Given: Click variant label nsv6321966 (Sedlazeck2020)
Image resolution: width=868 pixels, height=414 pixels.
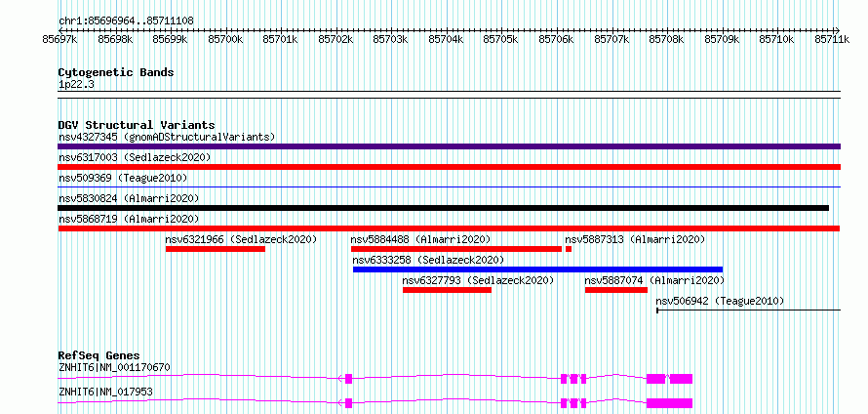Looking at the screenshot, I should click(x=241, y=239).
